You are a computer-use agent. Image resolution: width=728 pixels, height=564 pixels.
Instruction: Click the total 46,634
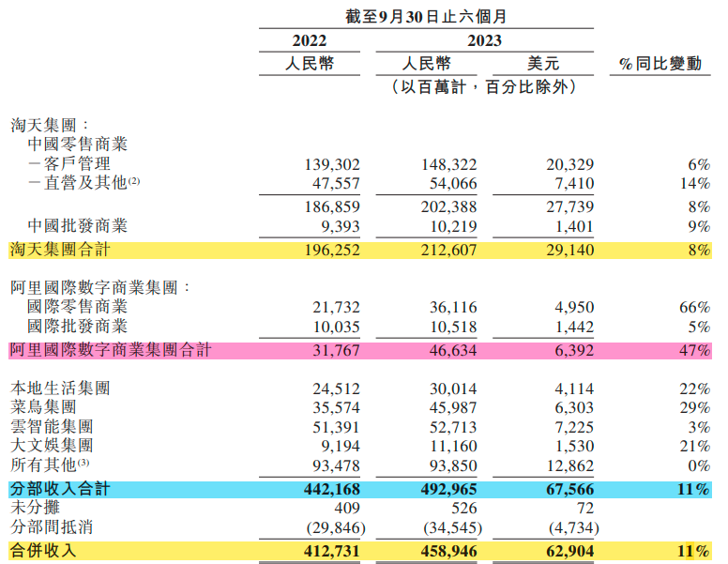click(x=453, y=351)
